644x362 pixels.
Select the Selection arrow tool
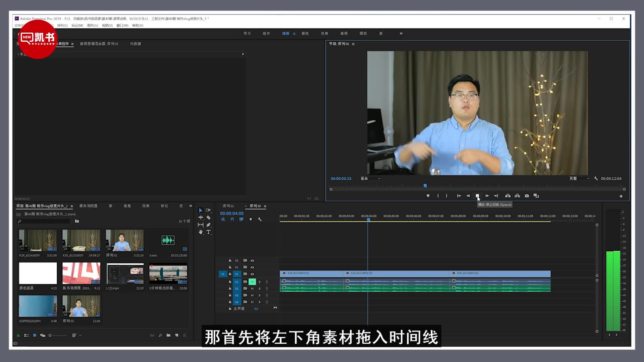[201, 210]
